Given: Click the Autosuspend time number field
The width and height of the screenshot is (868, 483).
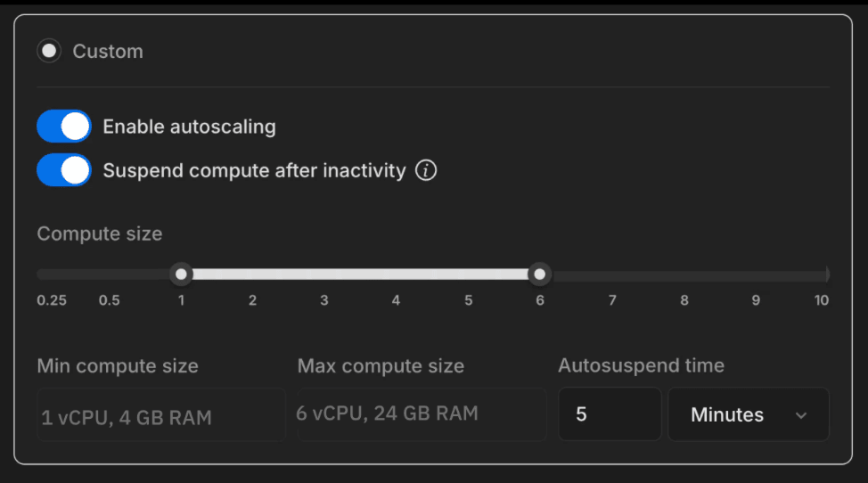Looking at the screenshot, I should click(610, 414).
